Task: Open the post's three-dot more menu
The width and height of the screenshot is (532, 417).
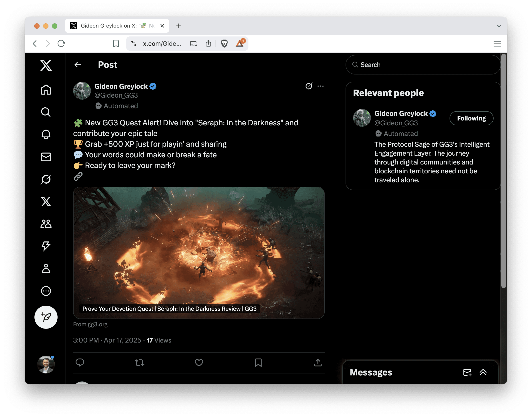Action: point(321,86)
